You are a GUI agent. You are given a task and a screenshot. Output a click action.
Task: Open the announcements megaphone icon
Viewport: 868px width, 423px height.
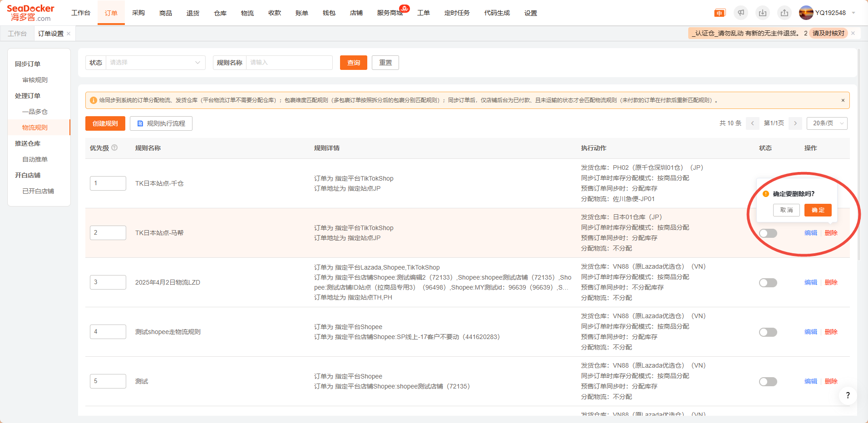(741, 13)
